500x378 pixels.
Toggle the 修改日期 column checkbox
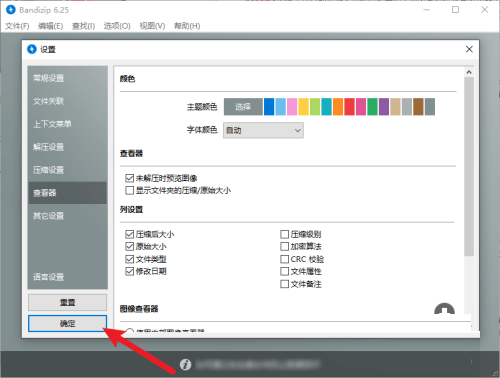tap(130, 271)
